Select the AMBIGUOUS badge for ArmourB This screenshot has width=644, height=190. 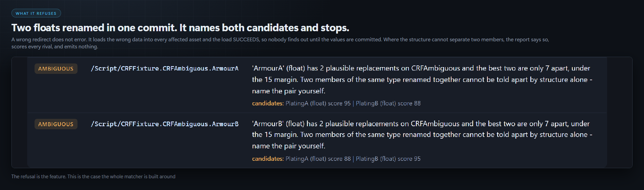point(56,124)
